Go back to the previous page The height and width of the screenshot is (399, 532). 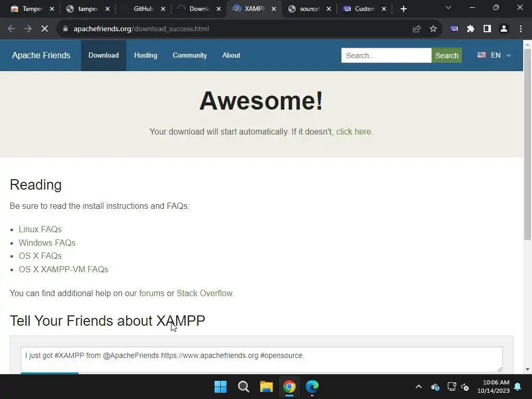point(11,29)
